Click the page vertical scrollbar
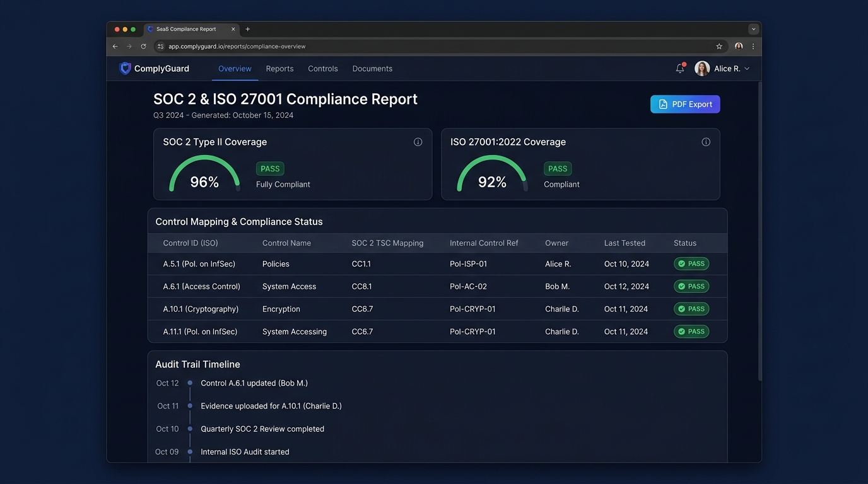Viewport: 868px width, 484px height. tap(759, 231)
